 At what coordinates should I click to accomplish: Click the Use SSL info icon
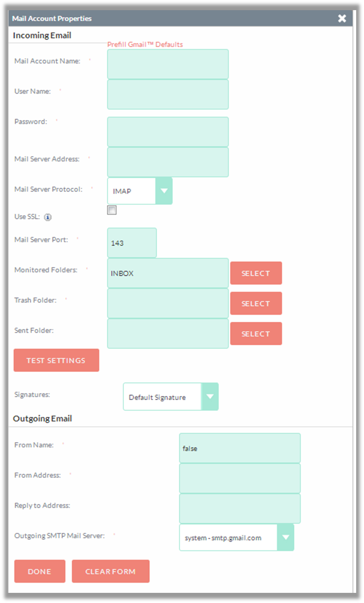(x=48, y=217)
